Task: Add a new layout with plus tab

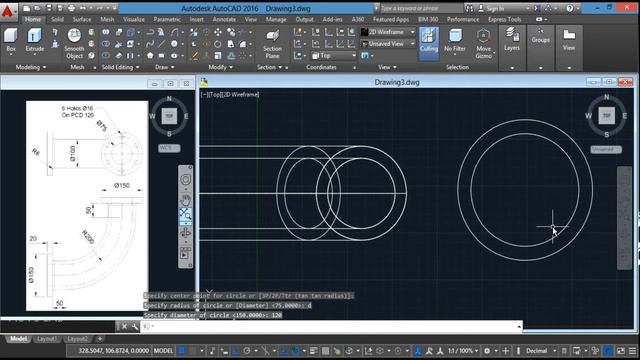Action: [100, 339]
